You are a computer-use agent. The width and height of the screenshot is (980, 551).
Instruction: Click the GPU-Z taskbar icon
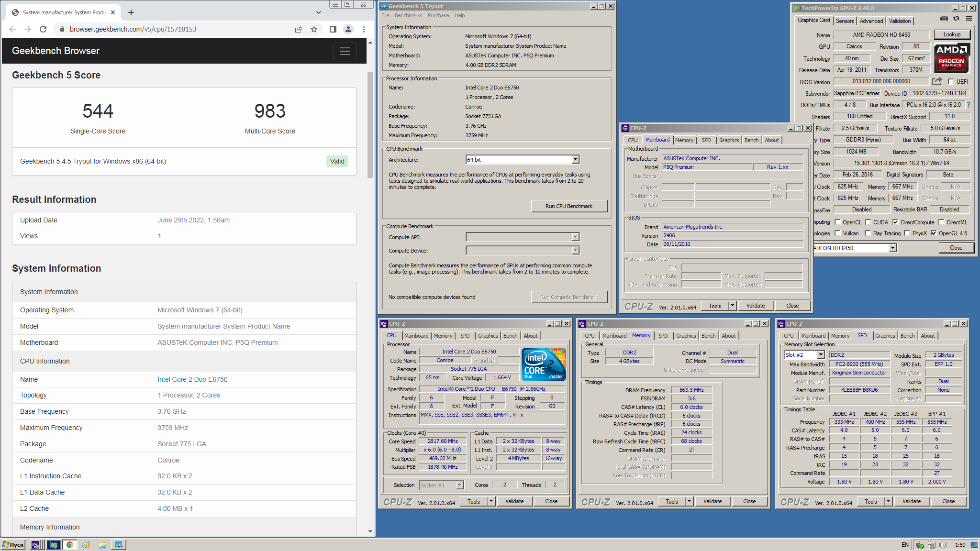click(x=54, y=545)
